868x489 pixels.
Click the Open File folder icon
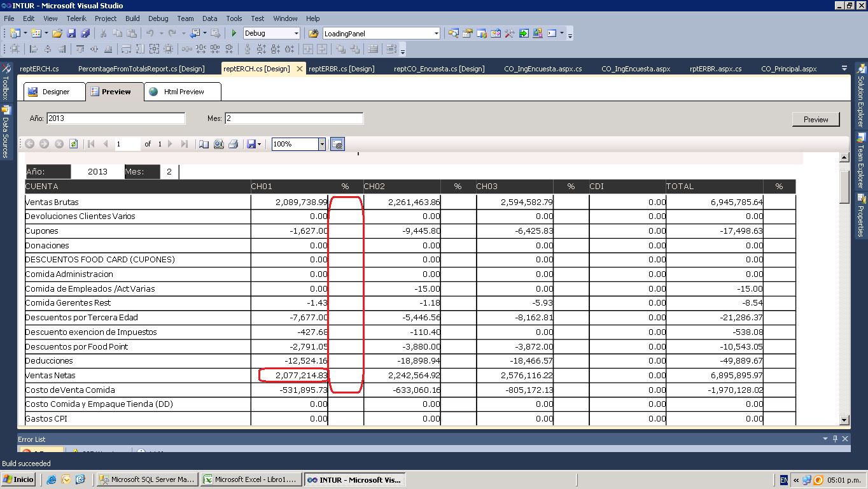pyautogui.click(x=57, y=33)
